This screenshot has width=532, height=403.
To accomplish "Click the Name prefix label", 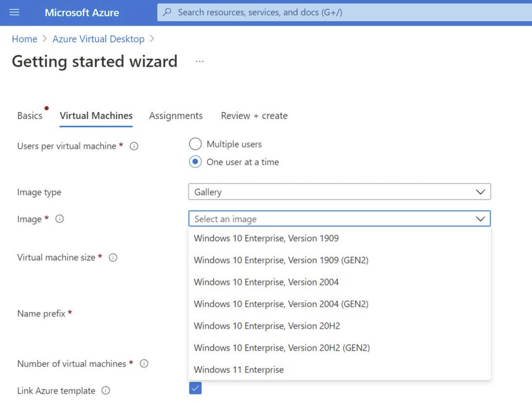I will (x=41, y=313).
